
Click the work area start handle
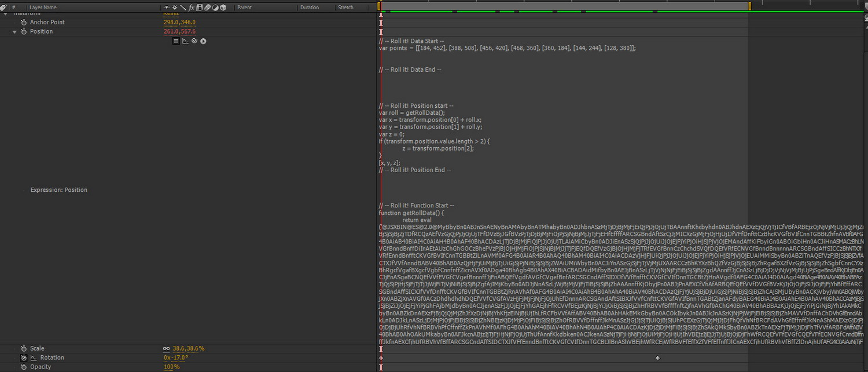point(379,5)
